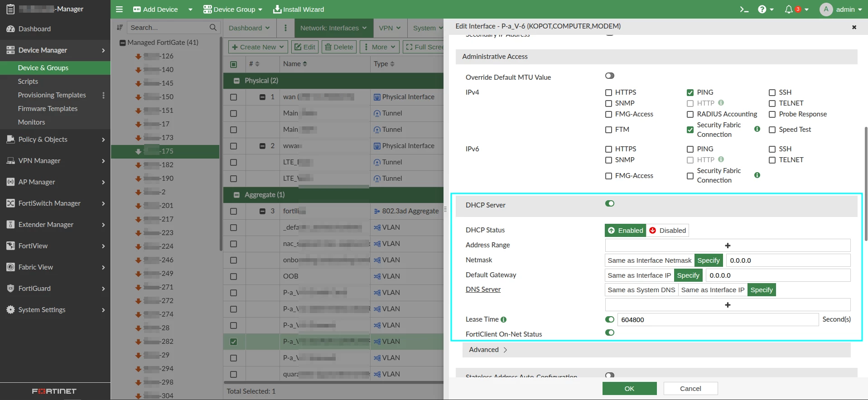Click the Lease Time value field
868x400 pixels.
(x=718, y=320)
